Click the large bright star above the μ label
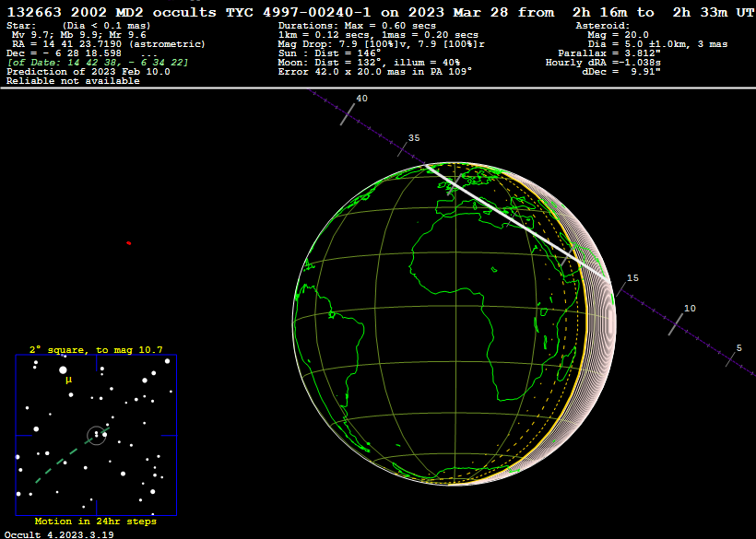Screen dimensions: 756x539 click(x=63, y=370)
